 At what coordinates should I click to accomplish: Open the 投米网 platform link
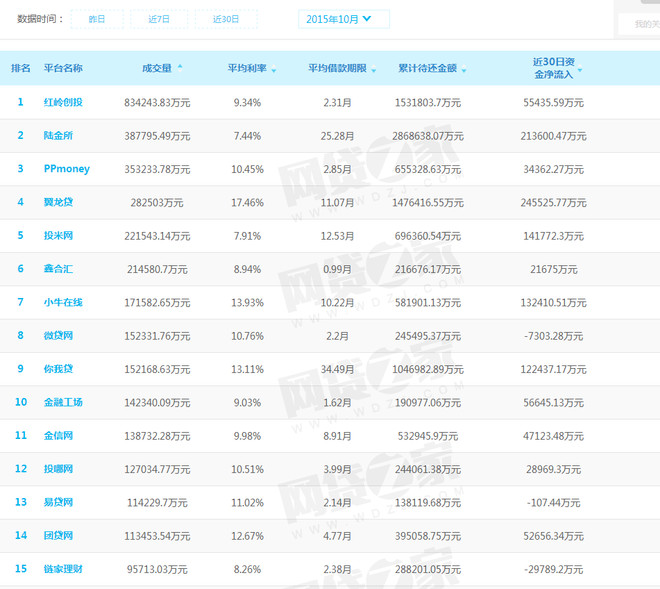[x=59, y=235]
